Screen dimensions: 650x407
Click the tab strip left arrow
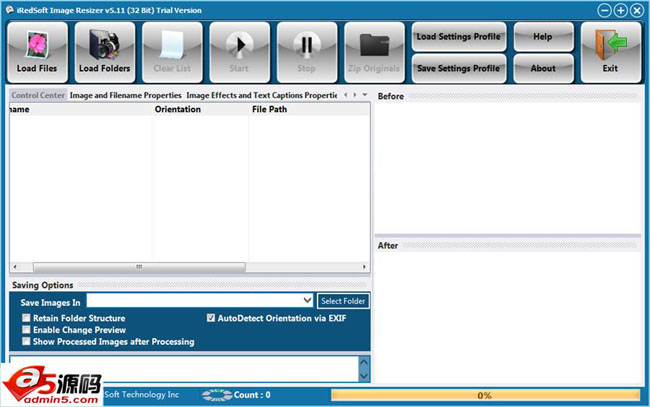click(345, 95)
